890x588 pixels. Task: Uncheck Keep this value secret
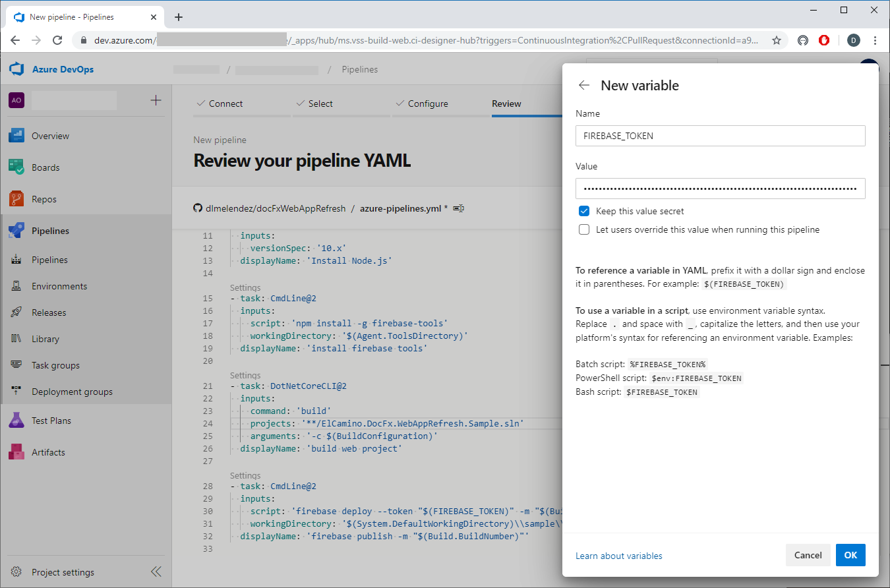tap(584, 212)
